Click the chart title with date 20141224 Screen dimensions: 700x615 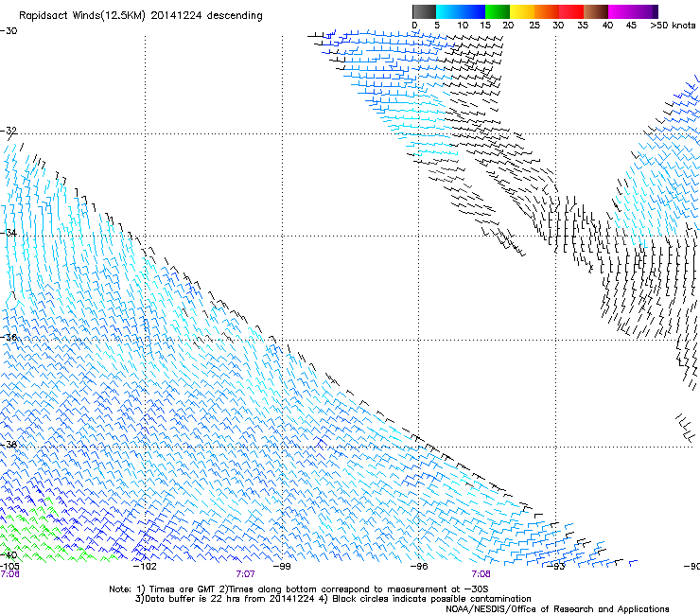click(x=141, y=16)
